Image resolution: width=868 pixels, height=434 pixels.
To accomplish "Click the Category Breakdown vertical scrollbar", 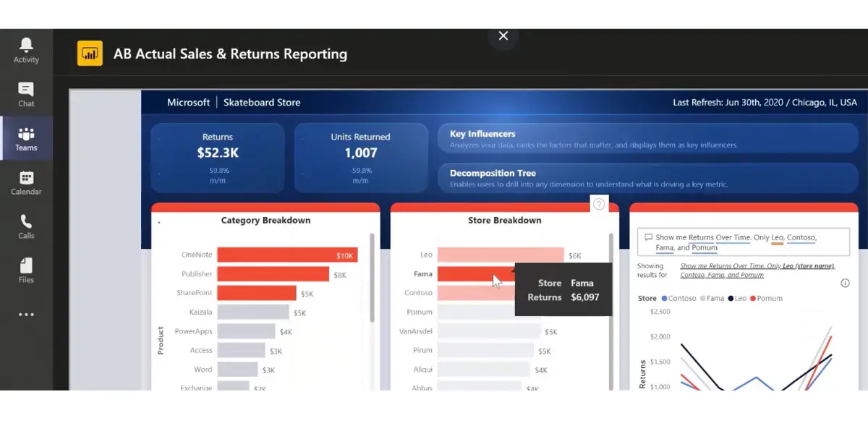I will tap(373, 278).
